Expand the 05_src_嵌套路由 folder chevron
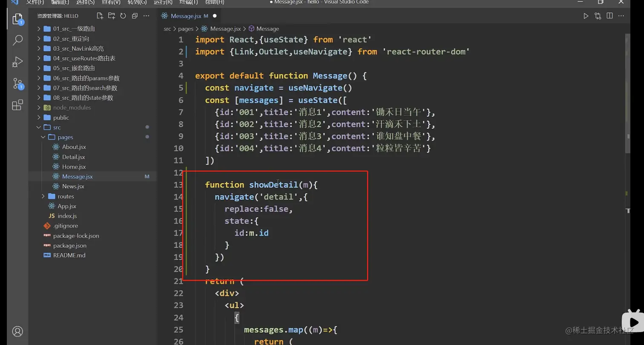Screen dimensions: 644x345 [x=39, y=68]
